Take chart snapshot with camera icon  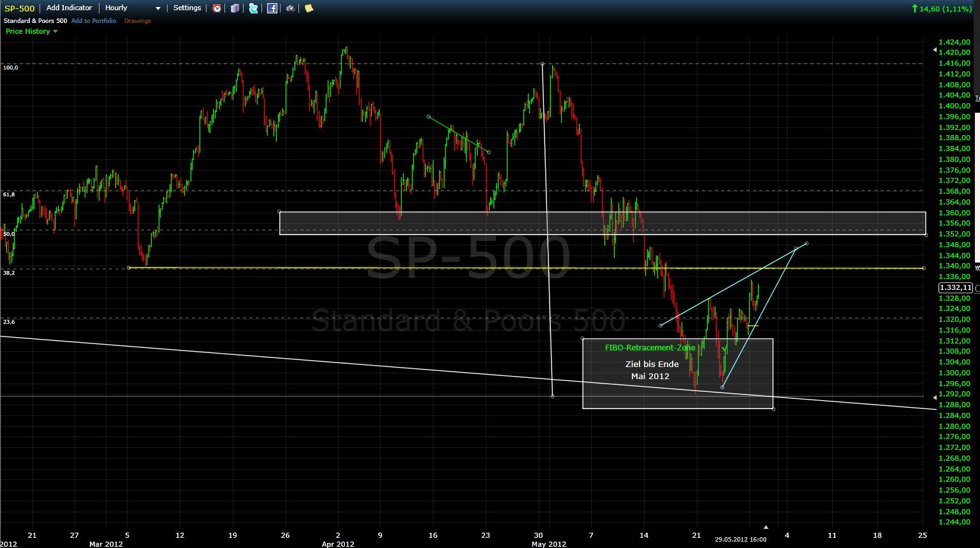[x=291, y=8]
